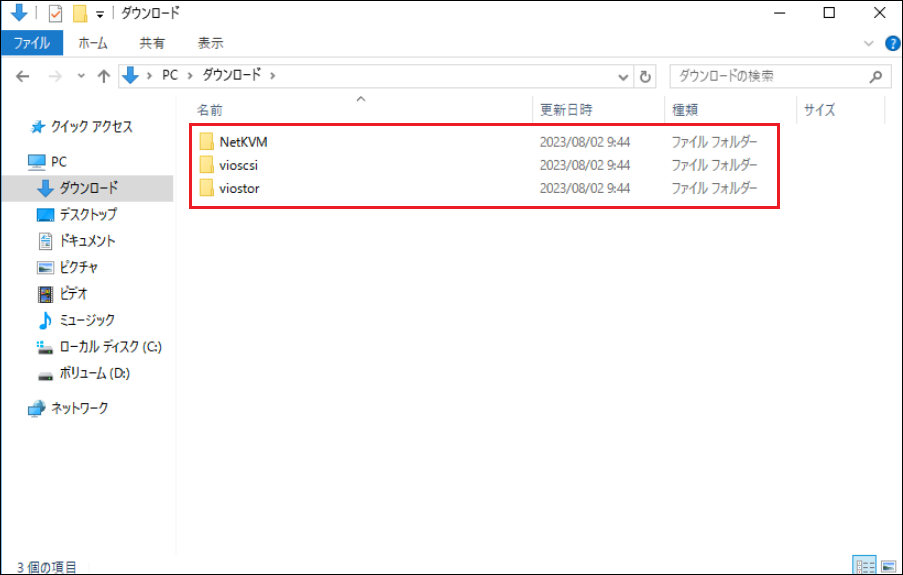Select ミュージック in the navigation pane
Screen dimensions: 903x575
click(x=87, y=320)
